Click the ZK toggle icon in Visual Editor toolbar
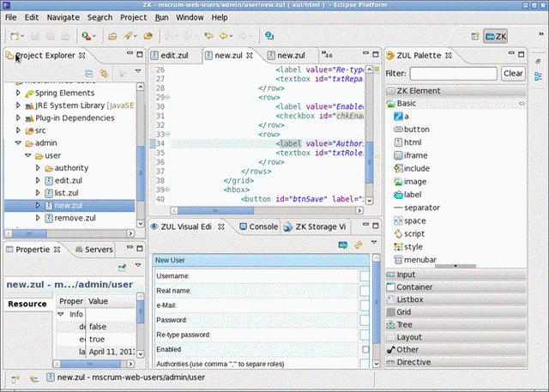The width and height of the screenshot is (549, 392). coord(343,244)
